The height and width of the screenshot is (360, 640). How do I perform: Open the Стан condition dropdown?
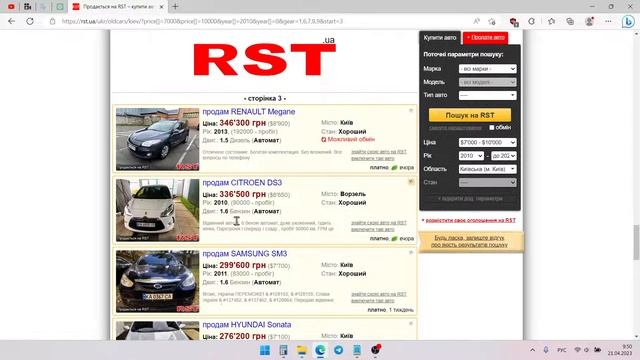487,182
